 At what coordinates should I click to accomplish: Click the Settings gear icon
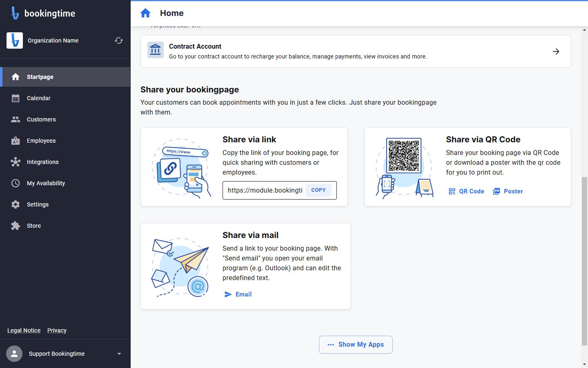[x=16, y=204]
